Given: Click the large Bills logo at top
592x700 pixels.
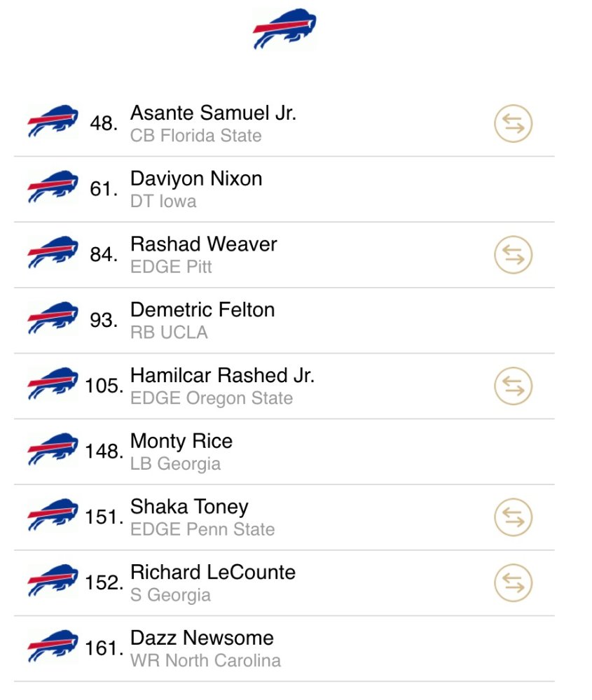Looking at the screenshot, I should tap(284, 28).
